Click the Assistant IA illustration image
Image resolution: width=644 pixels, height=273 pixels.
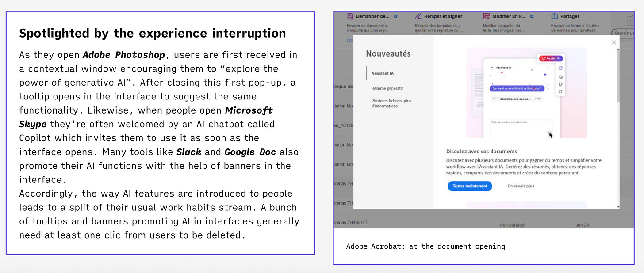click(526, 93)
